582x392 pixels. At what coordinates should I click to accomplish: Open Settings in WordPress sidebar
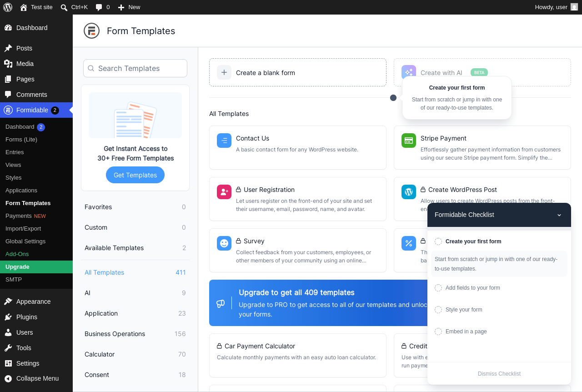pos(36,363)
